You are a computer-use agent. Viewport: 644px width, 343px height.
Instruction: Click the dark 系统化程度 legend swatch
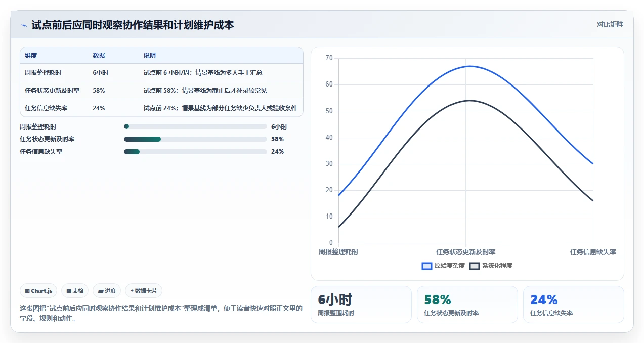(475, 266)
